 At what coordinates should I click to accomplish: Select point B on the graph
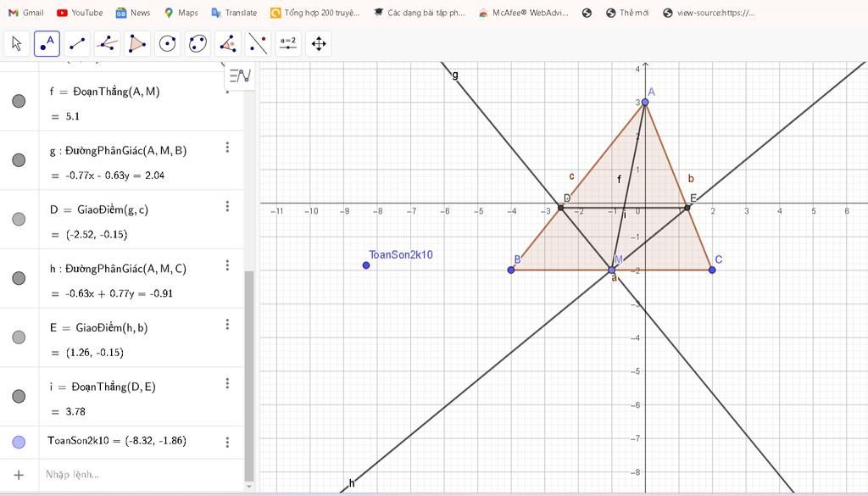(511, 270)
